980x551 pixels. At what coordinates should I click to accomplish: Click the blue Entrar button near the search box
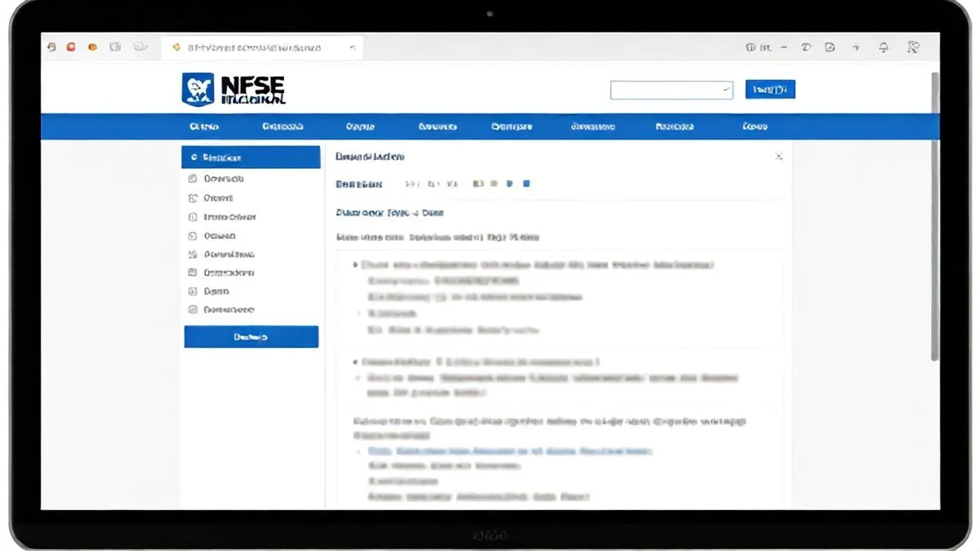click(x=768, y=89)
